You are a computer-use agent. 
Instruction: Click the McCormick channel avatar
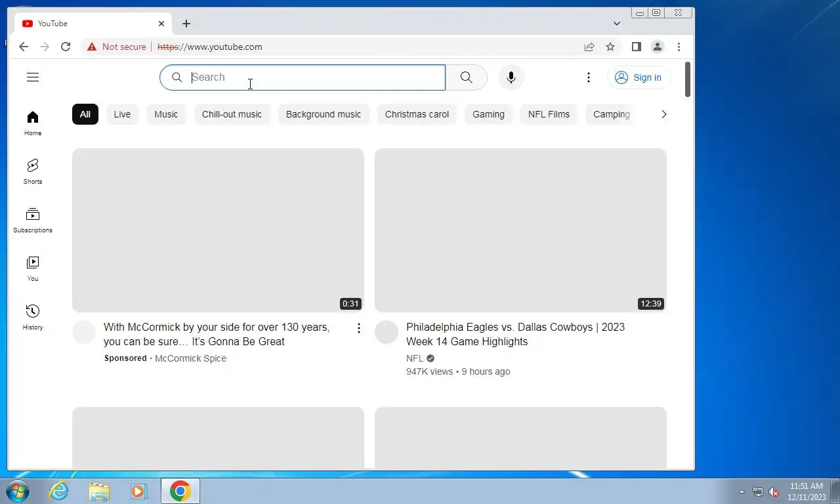pyautogui.click(x=84, y=333)
